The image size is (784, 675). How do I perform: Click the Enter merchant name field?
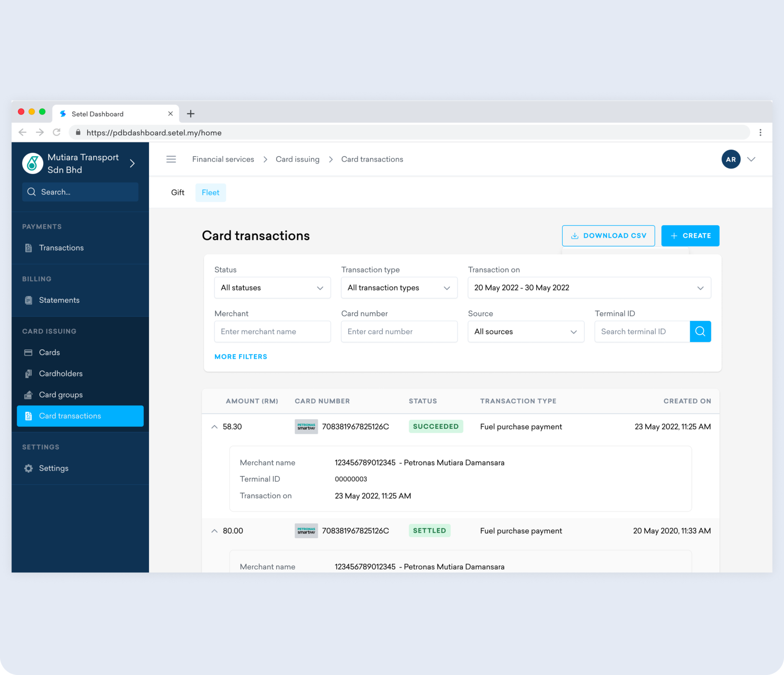pyautogui.click(x=272, y=331)
